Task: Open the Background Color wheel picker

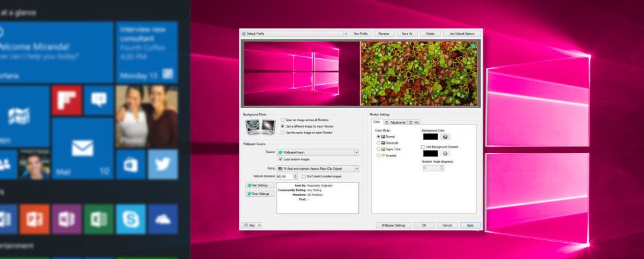Action: click(445, 137)
